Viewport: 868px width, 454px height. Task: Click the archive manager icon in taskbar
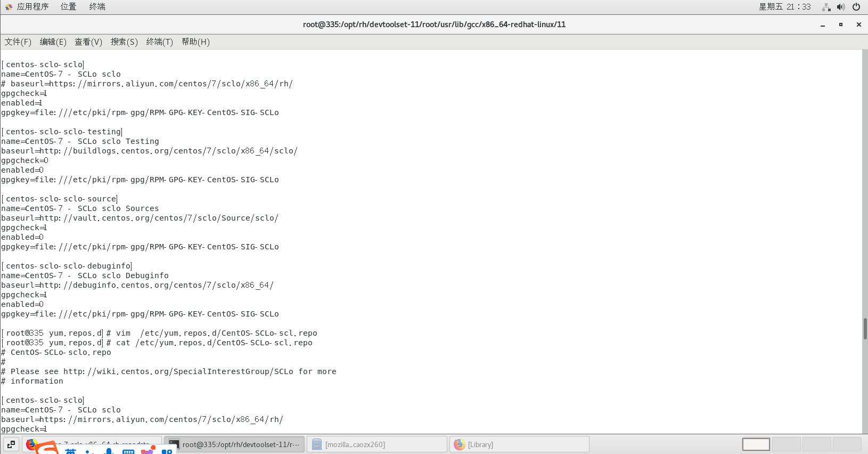tap(317, 444)
